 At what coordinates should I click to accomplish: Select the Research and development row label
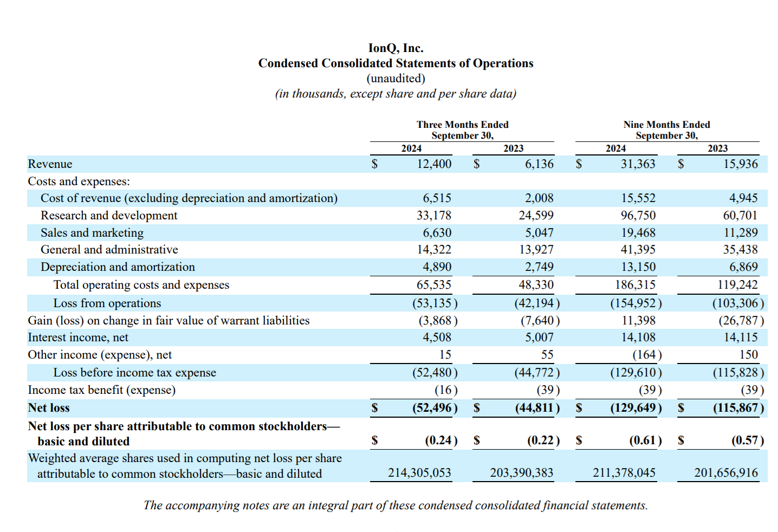[109, 216]
